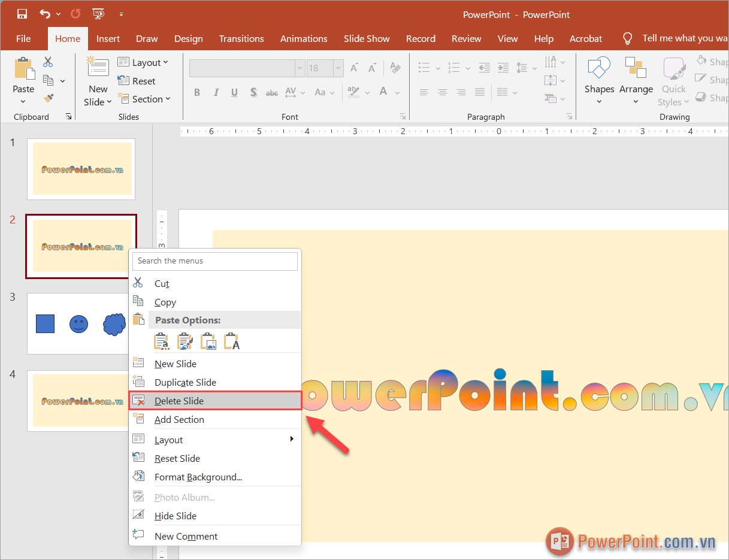Select slide 1 thumbnail

[x=81, y=169]
